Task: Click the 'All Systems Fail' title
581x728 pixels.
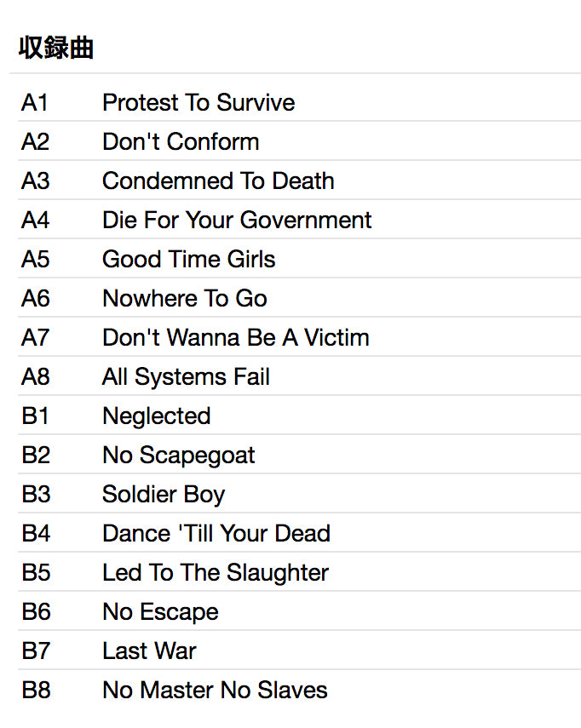Action: pyautogui.click(x=186, y=377)
